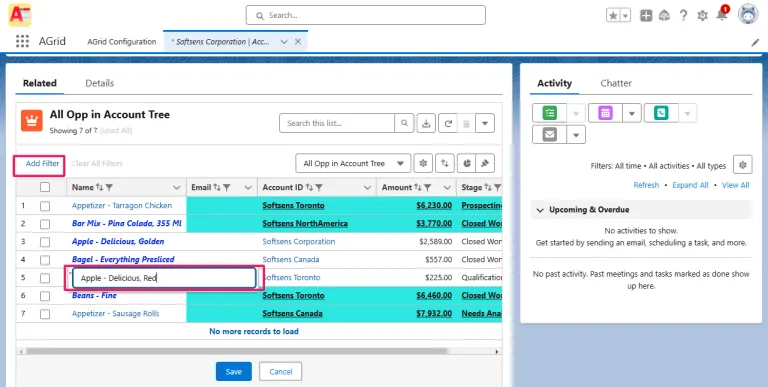
Task: Check the row 5 checkbox
Action: click(45, 278)
